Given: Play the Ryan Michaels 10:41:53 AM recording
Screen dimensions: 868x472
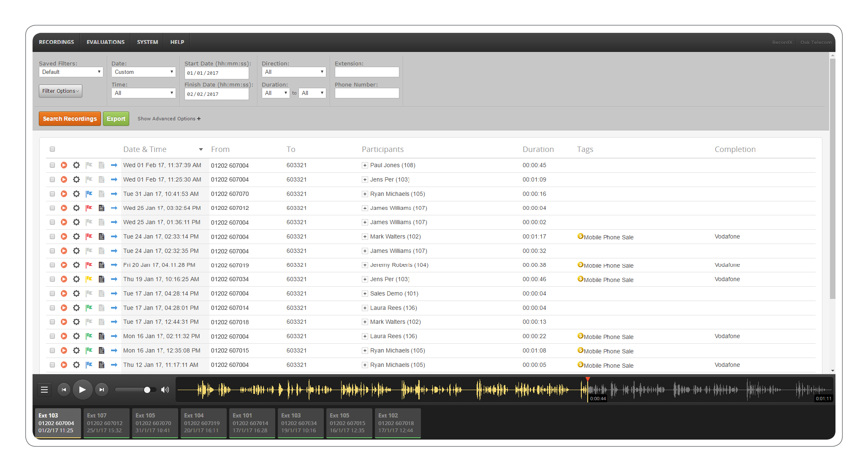Looking at the screenshot, I should [x=64, y=194].
